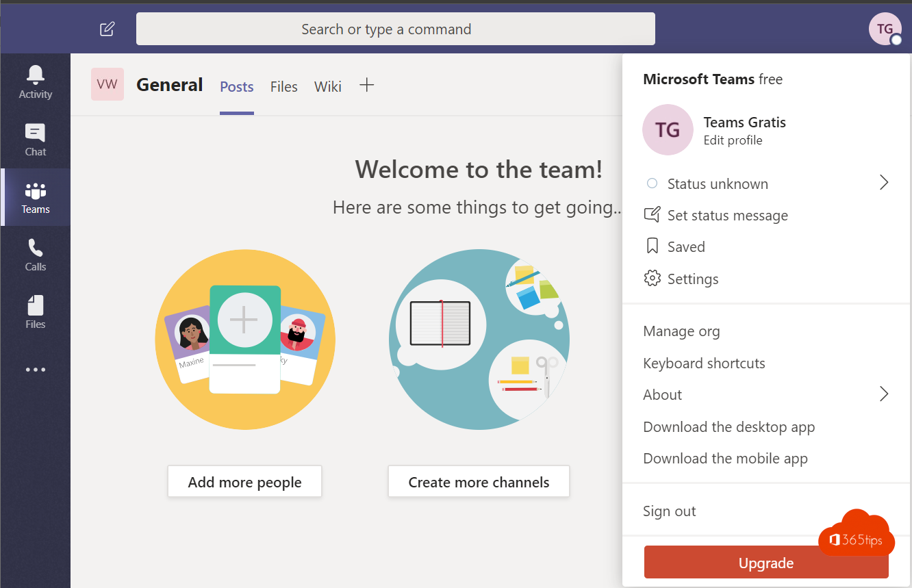Viewport: 912px width, 588px height.
Task: Click the Microsoft Teams free heading
Action: 713,79
